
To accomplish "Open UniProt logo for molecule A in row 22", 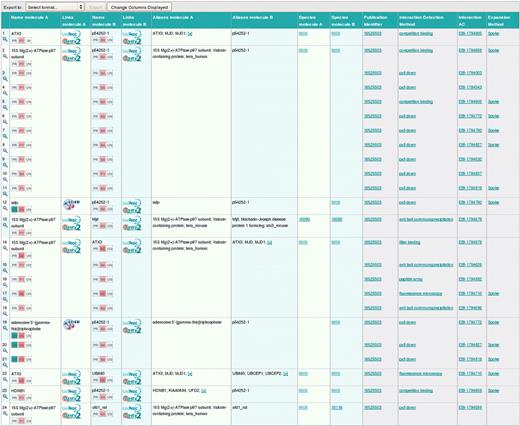I will [x=71, y=374].
